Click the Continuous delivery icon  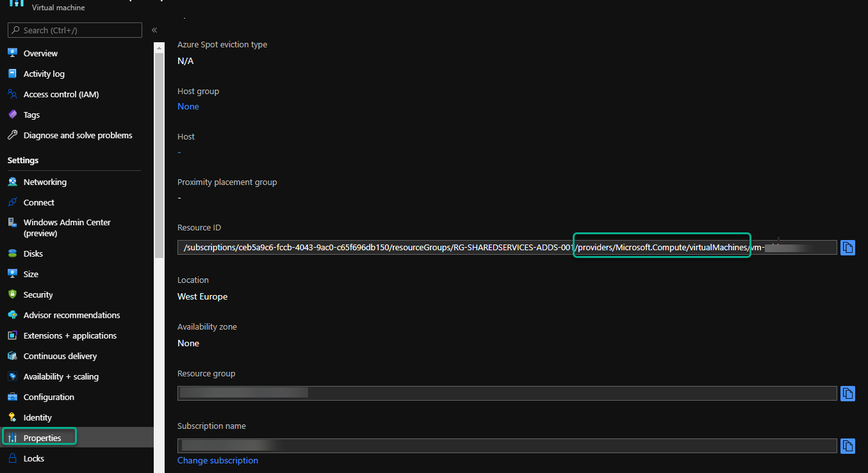pyautogui.click(x=12, y=356)
